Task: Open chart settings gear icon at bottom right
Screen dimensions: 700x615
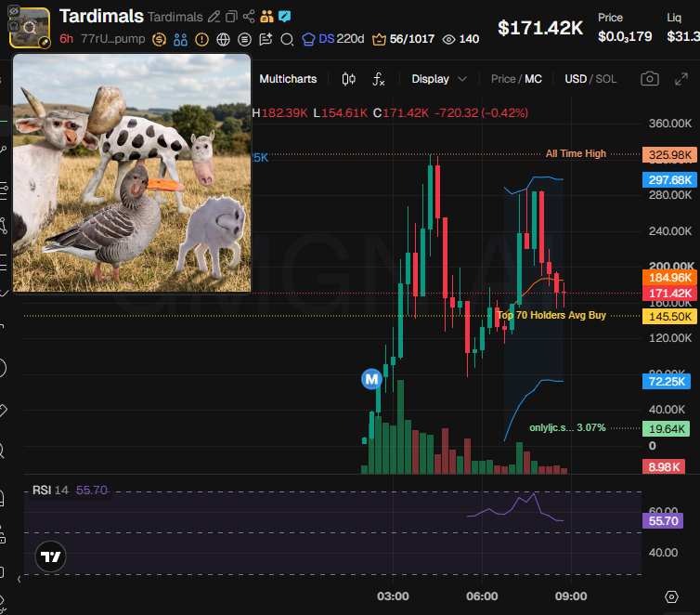Action: point(671,596)
